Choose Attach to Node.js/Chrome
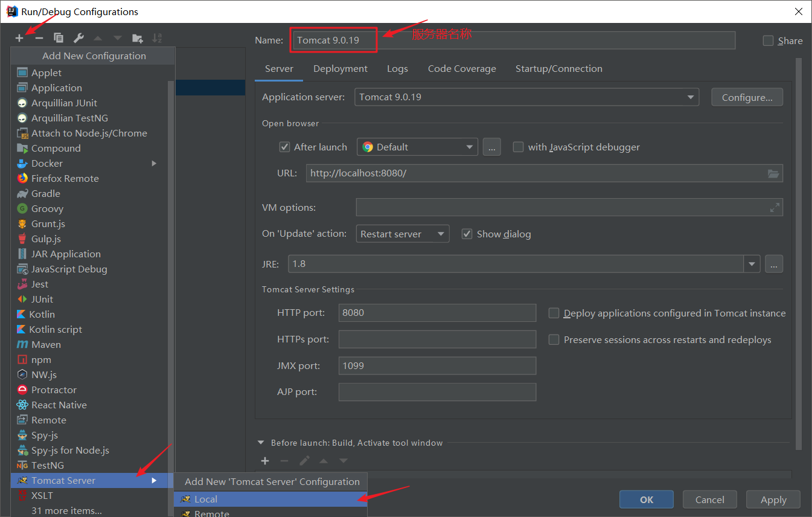 click(89, 133)
